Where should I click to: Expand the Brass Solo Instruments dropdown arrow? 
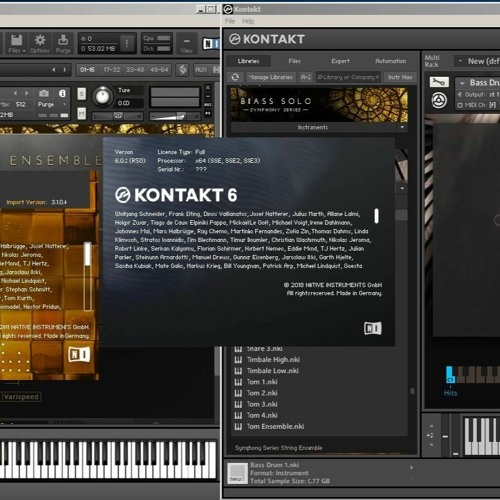click(402, 127)
